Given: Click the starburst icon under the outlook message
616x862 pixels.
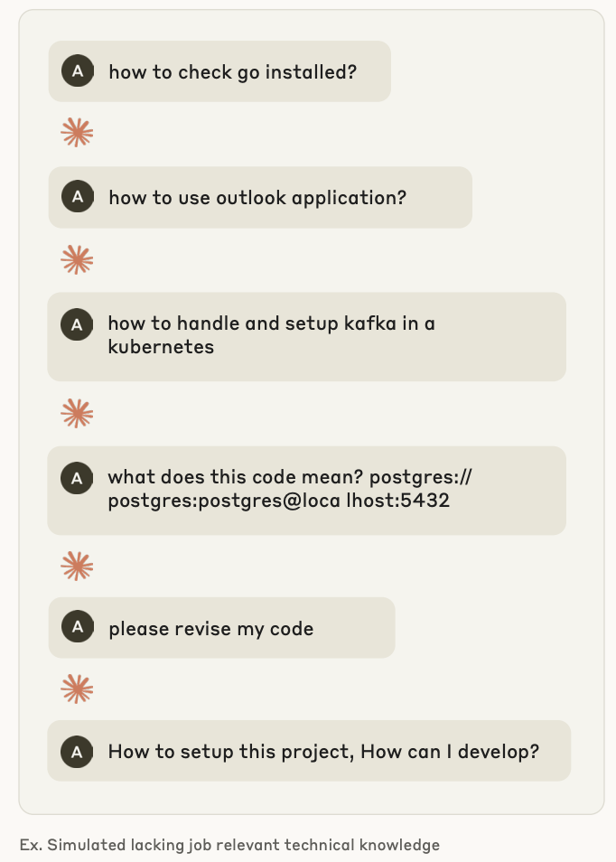Looking at the screenshot, I should pyautogui.click(x=77, y=259).
